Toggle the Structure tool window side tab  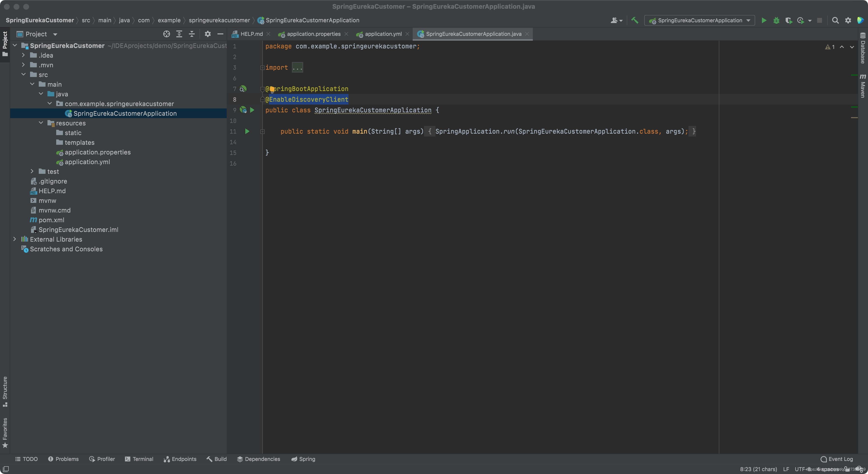tap(5, 391)
